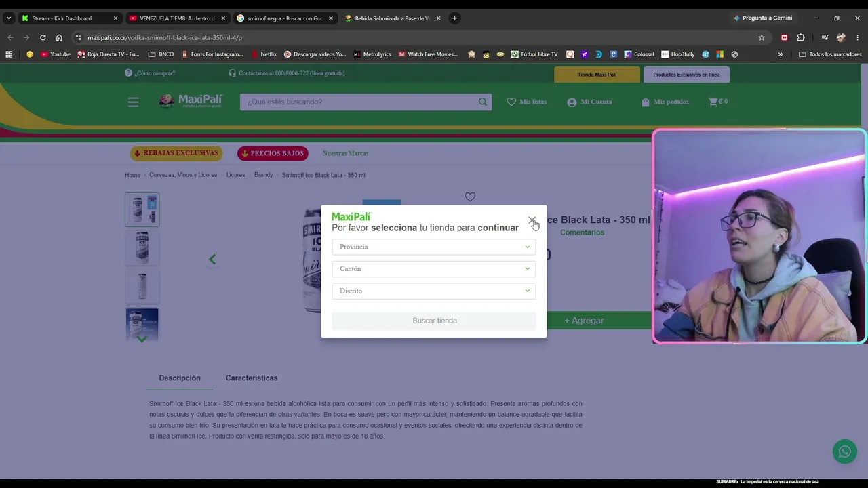Open the apps grid in bookmarks bar
This screenshot has width=868, height=488.
pyautogui.click(x=9, y=54)
